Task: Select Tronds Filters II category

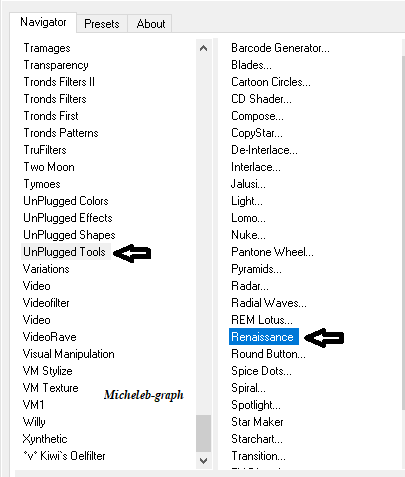Action: point(59,82)
